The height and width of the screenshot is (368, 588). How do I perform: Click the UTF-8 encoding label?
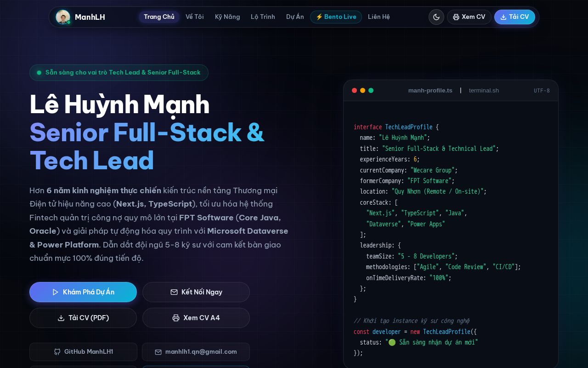coord(542,91)
